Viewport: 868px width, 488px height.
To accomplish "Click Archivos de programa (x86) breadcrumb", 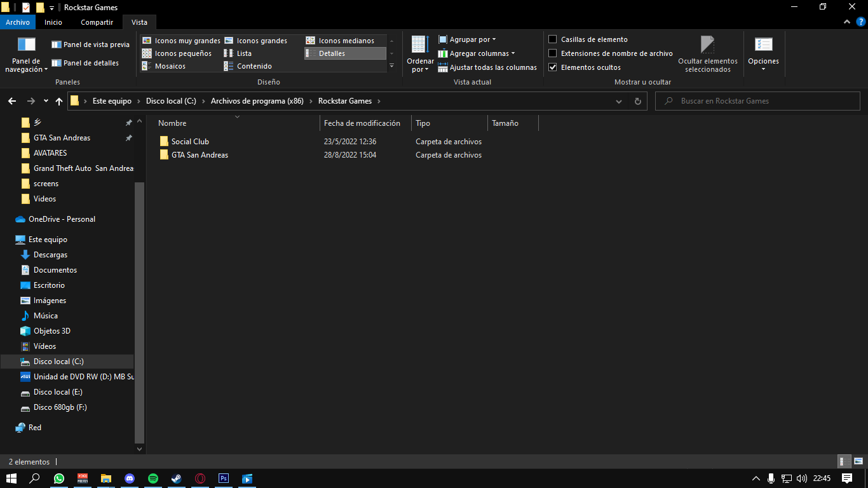I will coord(257,101).
